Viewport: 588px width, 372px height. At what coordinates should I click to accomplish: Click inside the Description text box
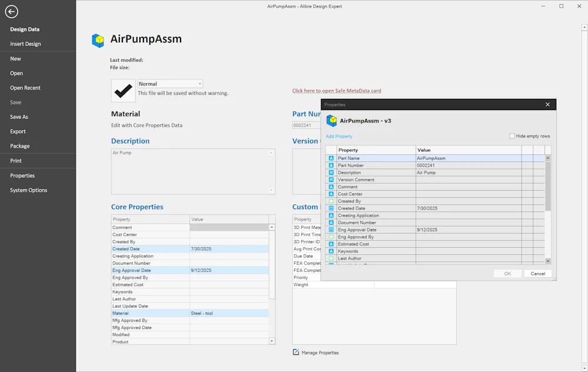(x=193, y=171)
